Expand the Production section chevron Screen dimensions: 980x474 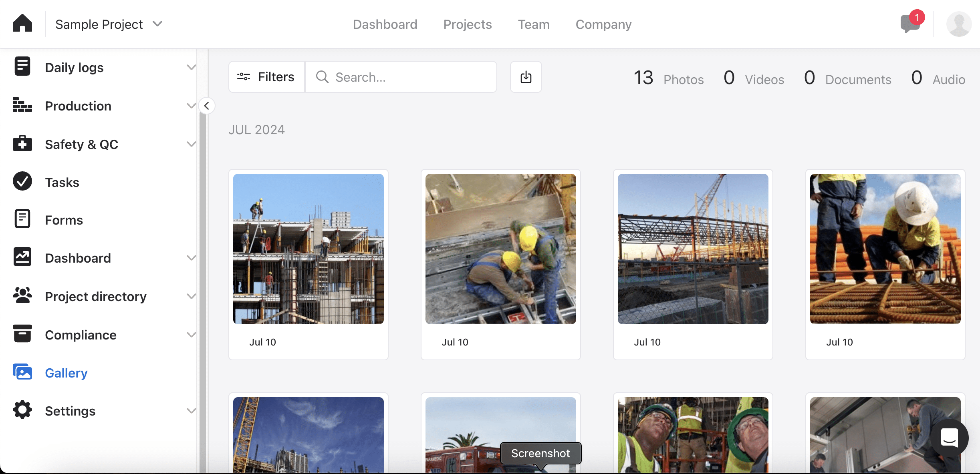(191, 106)
